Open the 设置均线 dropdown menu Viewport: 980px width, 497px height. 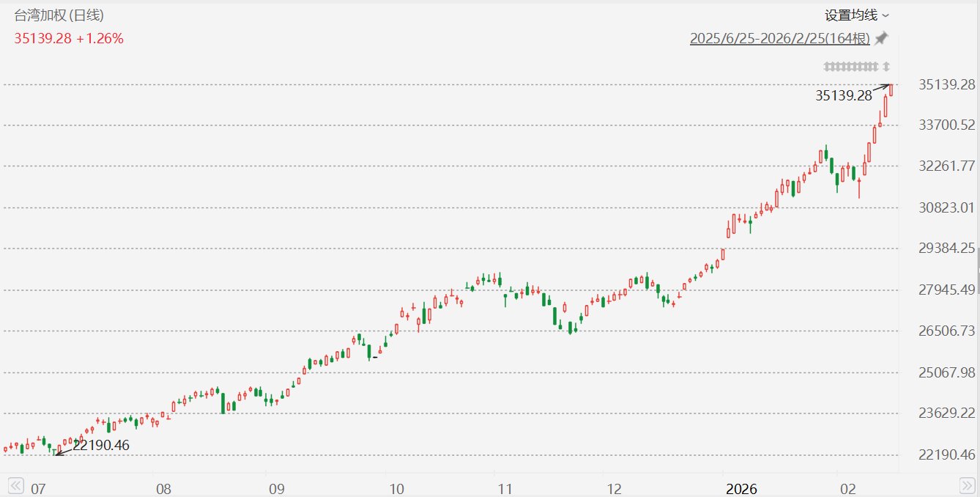[857, 15]
